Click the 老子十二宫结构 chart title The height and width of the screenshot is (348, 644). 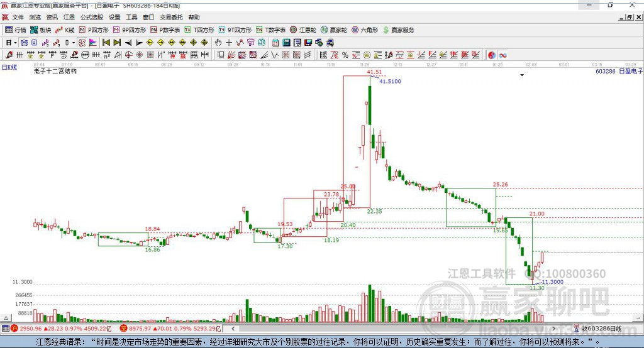[55, 71]
